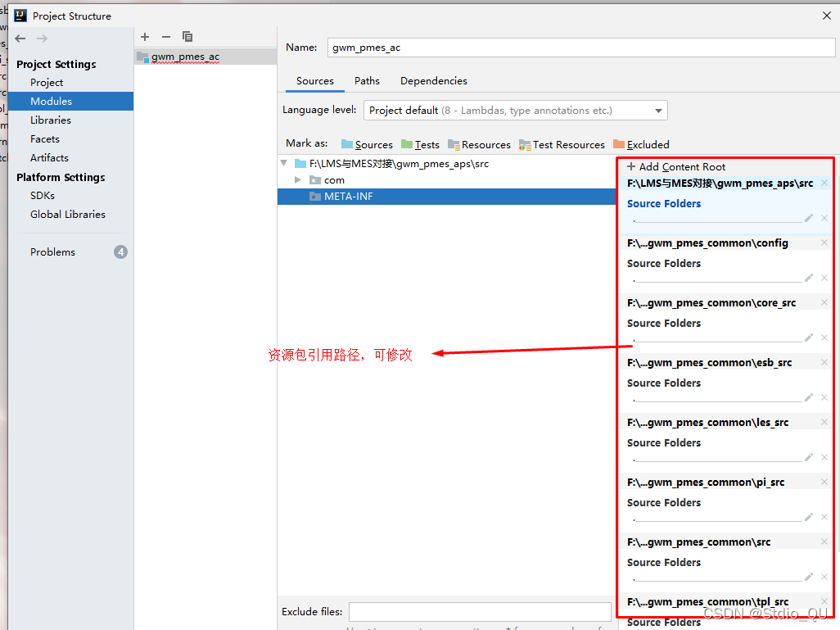Image resolution: width=840 pixels, height=630 pixels.
Task: Click the Exclude files input field
Action: tap(480, 612)
